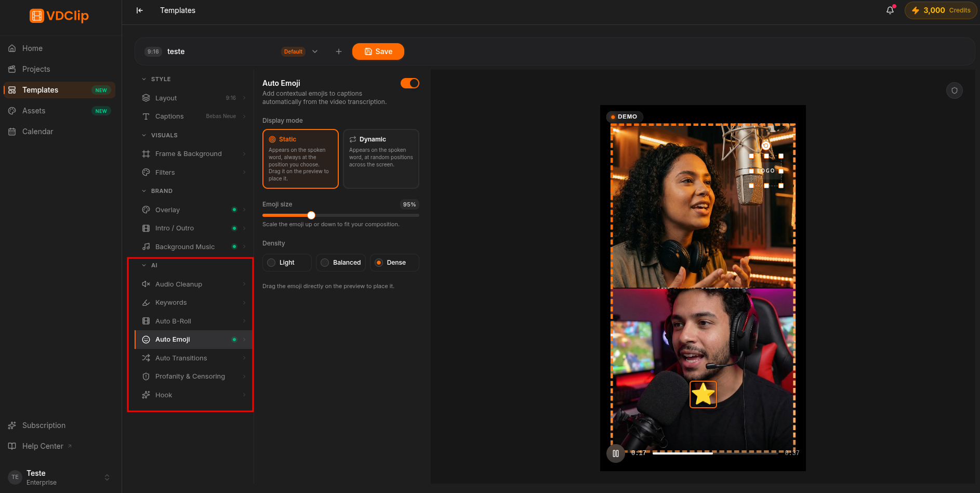The image size is (980, 493).
Task: Click the Auto Emoji smiley icon
Action: 146,340
